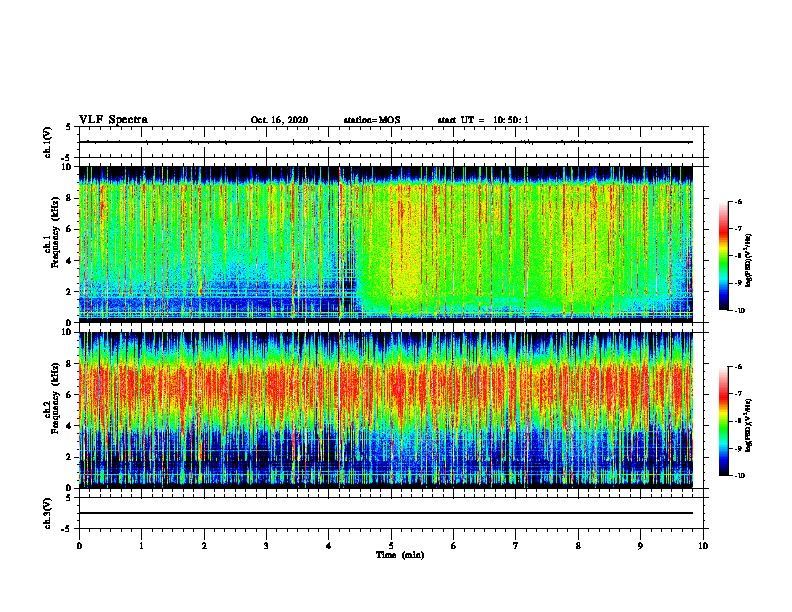Click the ch.1 voltage waveform trace
The width and height of the screenshot is (792, 612).
386,142
